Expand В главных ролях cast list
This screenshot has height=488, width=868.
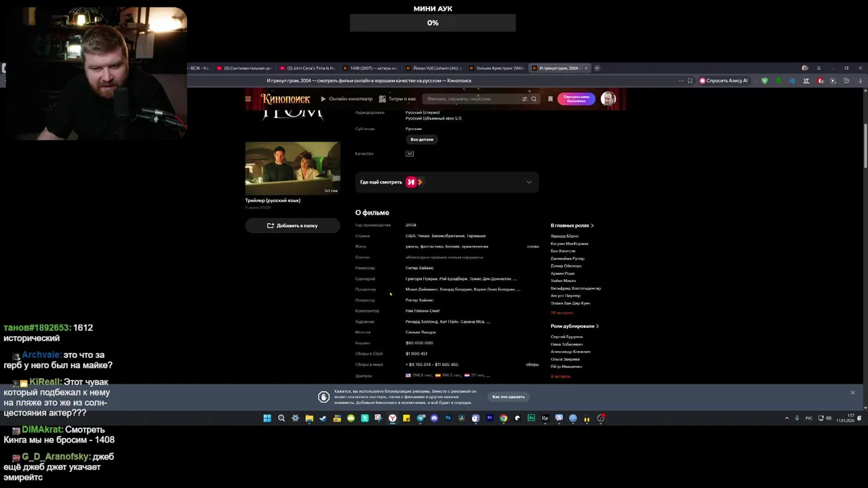572,226
